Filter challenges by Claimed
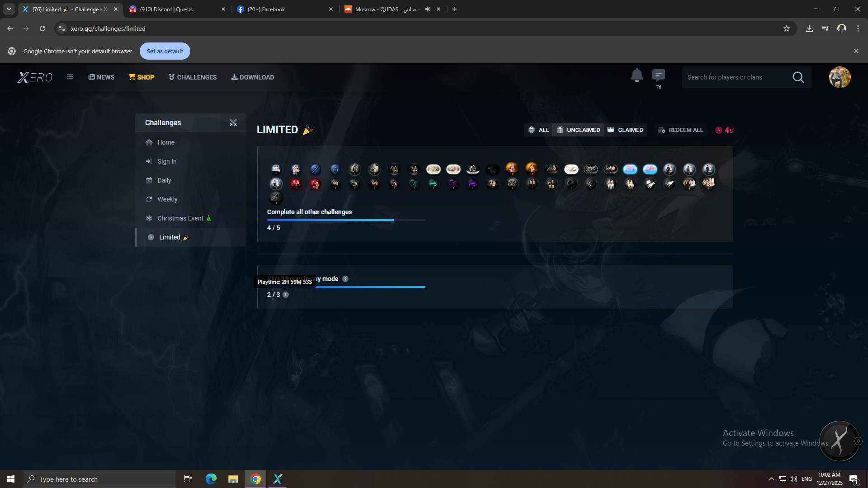This screenshot has height=488, width=868. [x=625, y=130]
